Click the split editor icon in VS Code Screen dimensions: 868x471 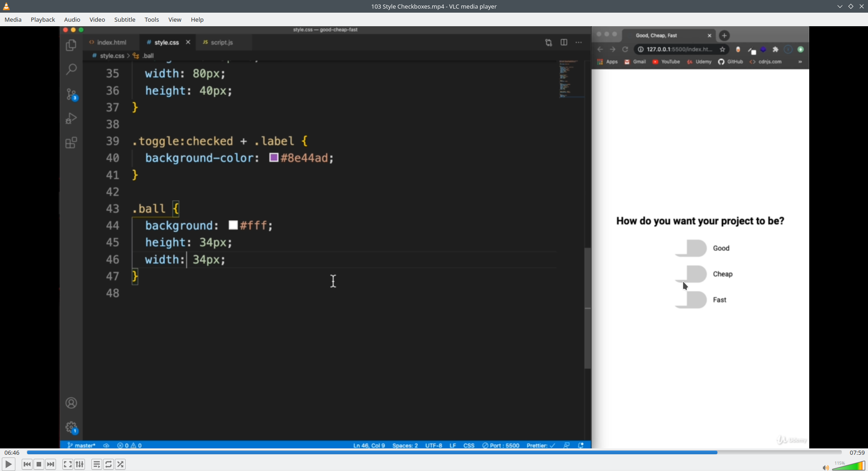(x=564, y=42)
